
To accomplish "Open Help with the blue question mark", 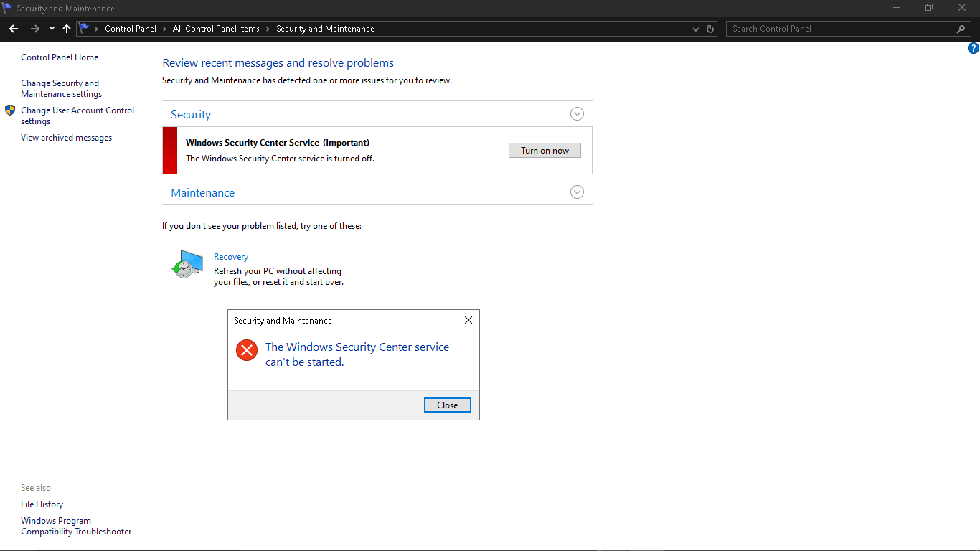I will pos(974,49).
